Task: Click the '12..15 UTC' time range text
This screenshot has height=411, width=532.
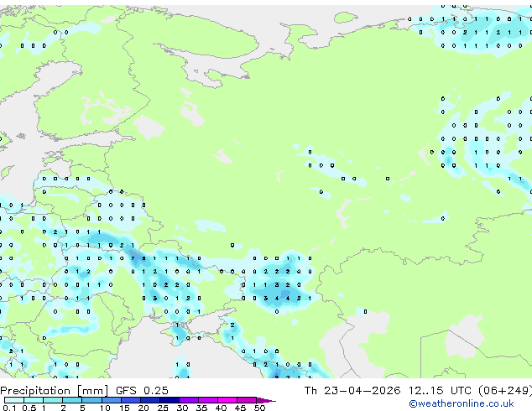Action: point(440,391)
